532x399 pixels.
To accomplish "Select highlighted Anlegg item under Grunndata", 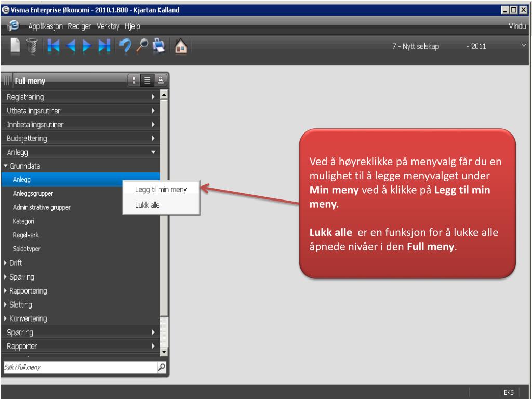I will click(81, 179).
